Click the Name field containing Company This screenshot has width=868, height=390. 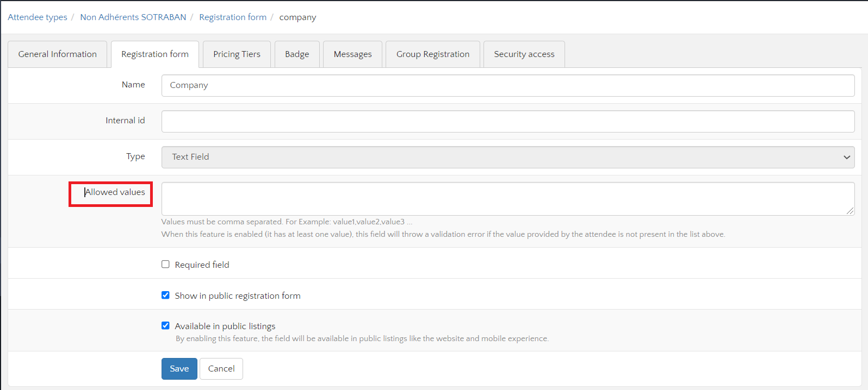(507, 85)
